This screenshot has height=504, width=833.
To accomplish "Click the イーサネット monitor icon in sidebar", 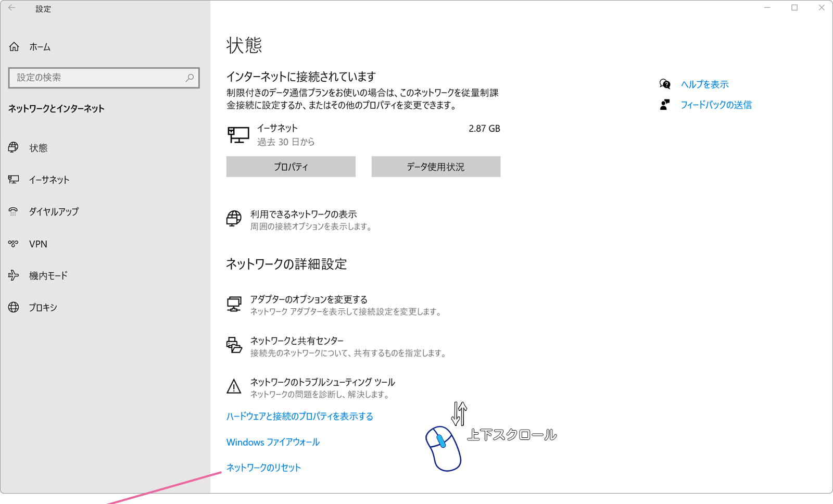I will coord(14,180).
